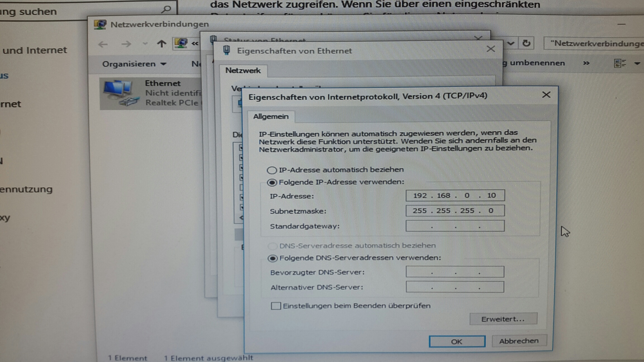Click the network location icon in address bar
Image resolution: width=644 pixels, height=362 pixels.
pyautogui.click(x=181, y=43)
